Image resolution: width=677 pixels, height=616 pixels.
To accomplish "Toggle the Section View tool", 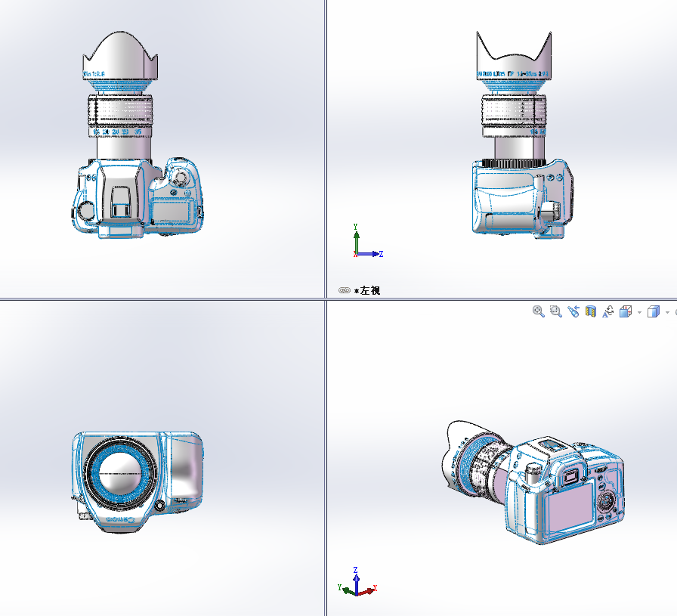I will point(591,311).
